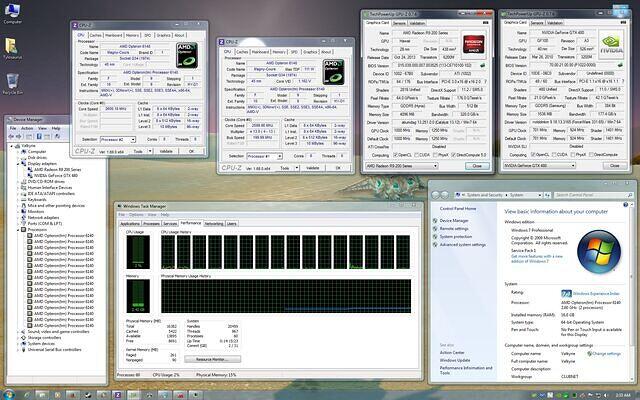Click the CPU-Z purple icon on the taskbar
The width and height of the screenshot is (640, 400).
pos(118,395)
